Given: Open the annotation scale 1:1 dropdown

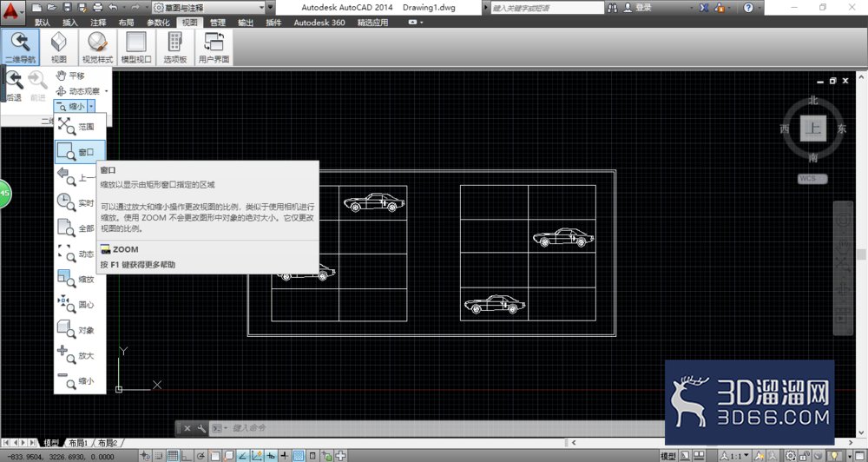Looking at the screenshot, I should (735, 456).
